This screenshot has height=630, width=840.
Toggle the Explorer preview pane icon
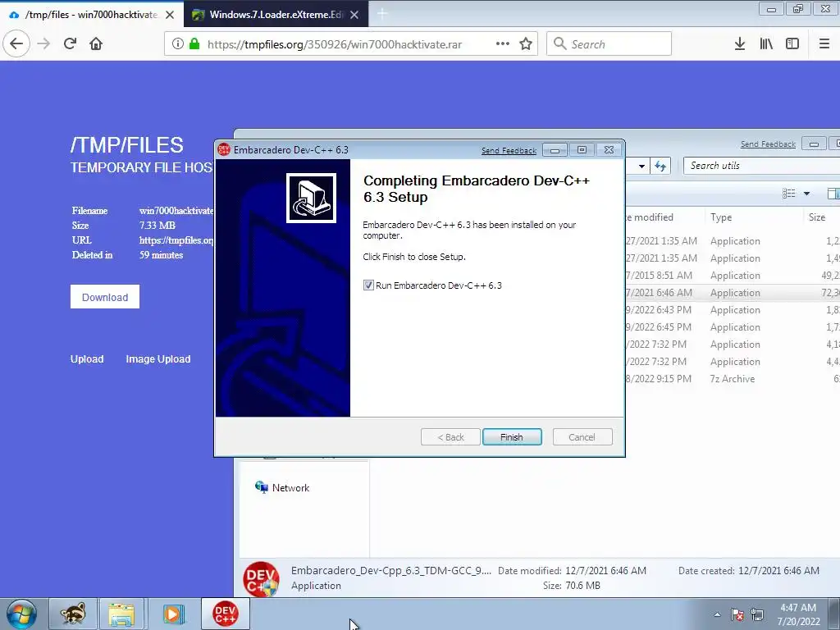(833, 194)
